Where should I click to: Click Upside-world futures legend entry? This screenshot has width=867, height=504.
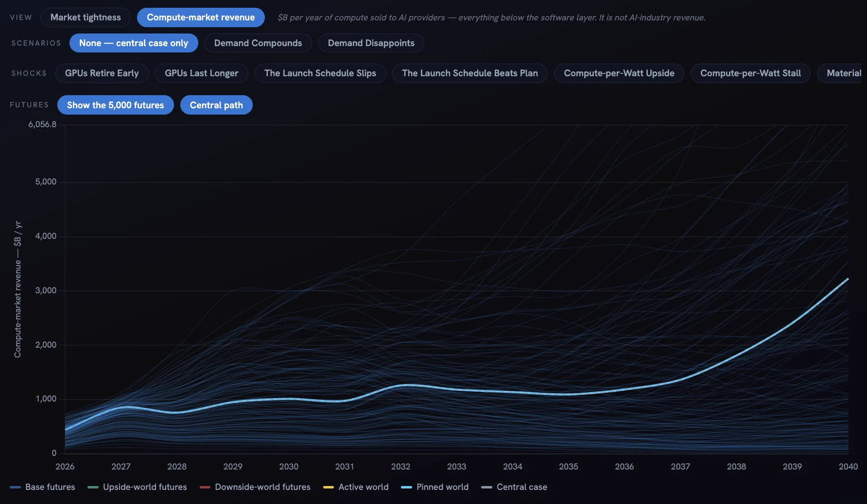point(138,487)
